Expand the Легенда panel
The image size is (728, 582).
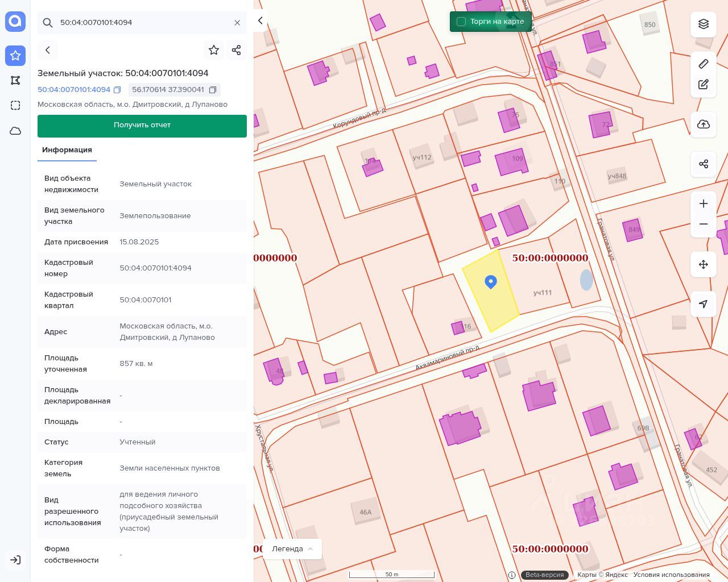coord(292,549)
